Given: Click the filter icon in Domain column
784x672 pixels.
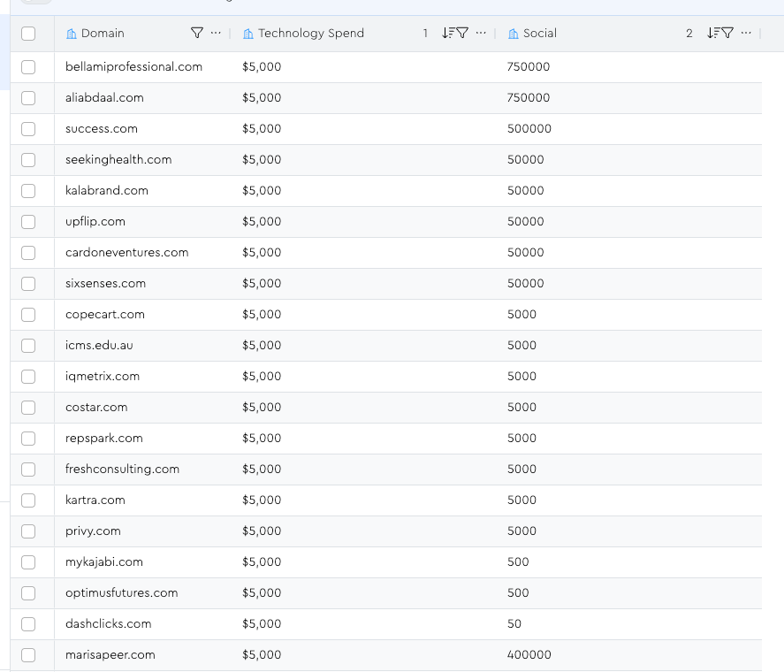Looking at the screenshot, I should point(197,34).
